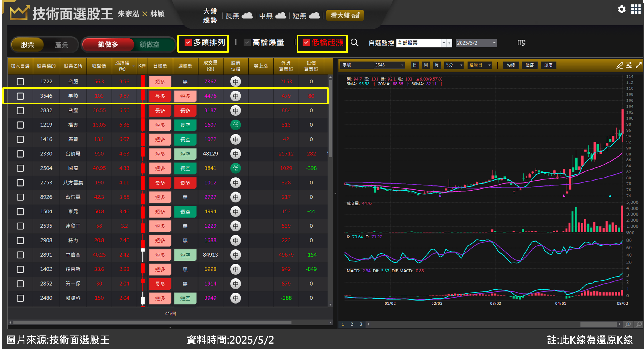Image resolution: width=644 pixels, height=352 pixels.
Task: Select the 2753 八方雲集 row
Action: (x=168, y=183)
